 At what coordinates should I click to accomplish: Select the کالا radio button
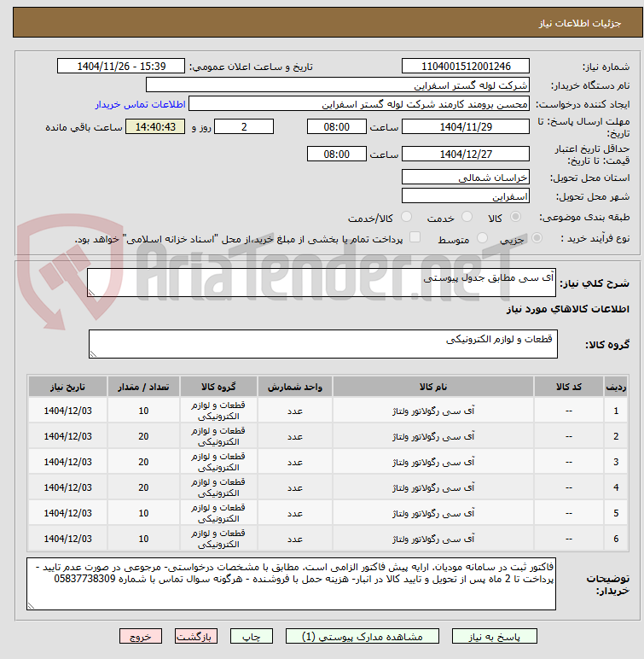tap(515, 217)
